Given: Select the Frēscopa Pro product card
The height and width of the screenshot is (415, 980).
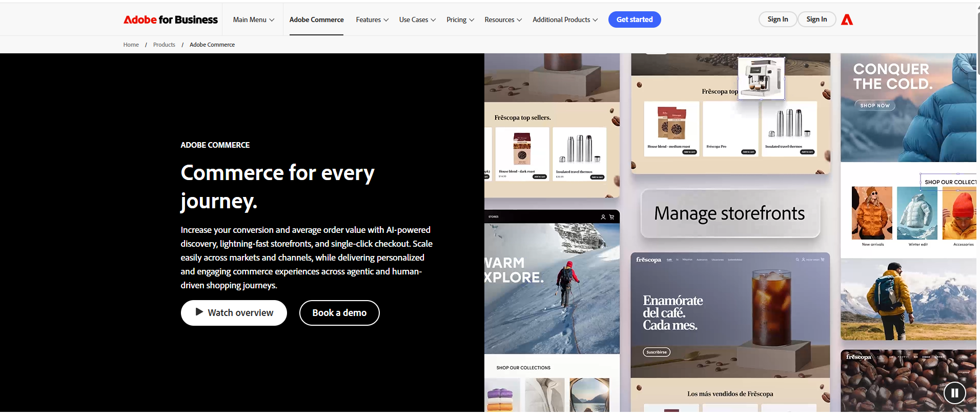Looking at the screenshot, I should click(730, 129).
